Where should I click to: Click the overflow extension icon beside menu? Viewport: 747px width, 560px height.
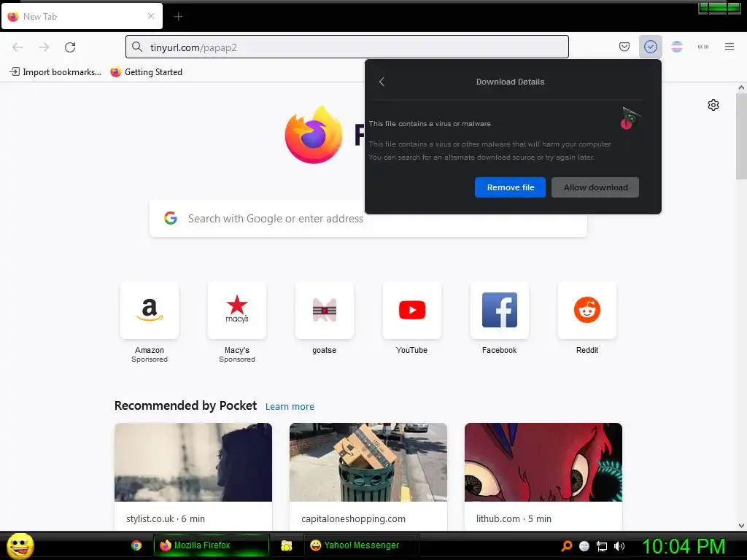click(703, 47)
